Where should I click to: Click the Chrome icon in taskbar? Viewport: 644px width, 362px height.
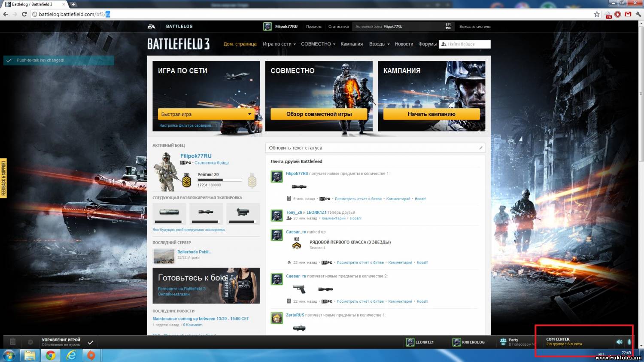pyautogui.click(x=51, y=356)
